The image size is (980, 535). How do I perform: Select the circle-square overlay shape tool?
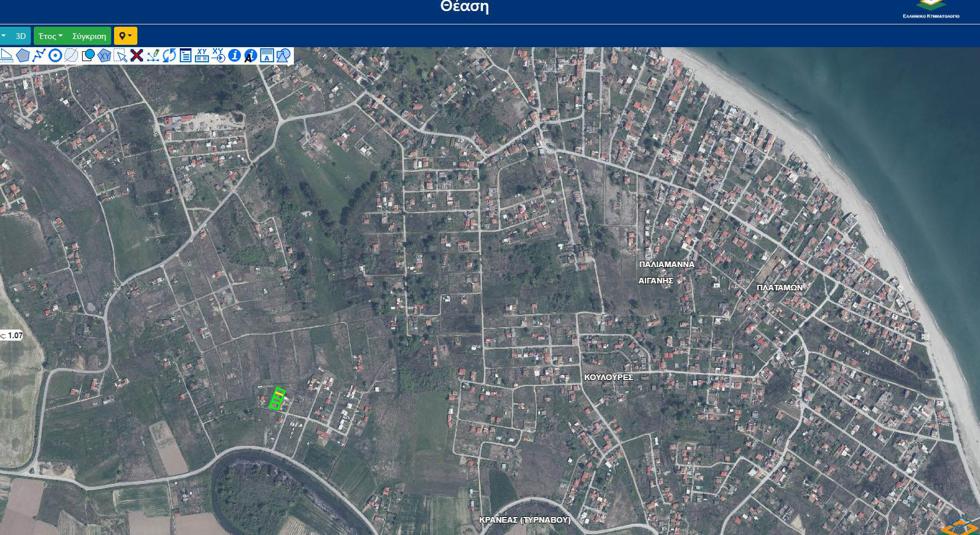88,55
